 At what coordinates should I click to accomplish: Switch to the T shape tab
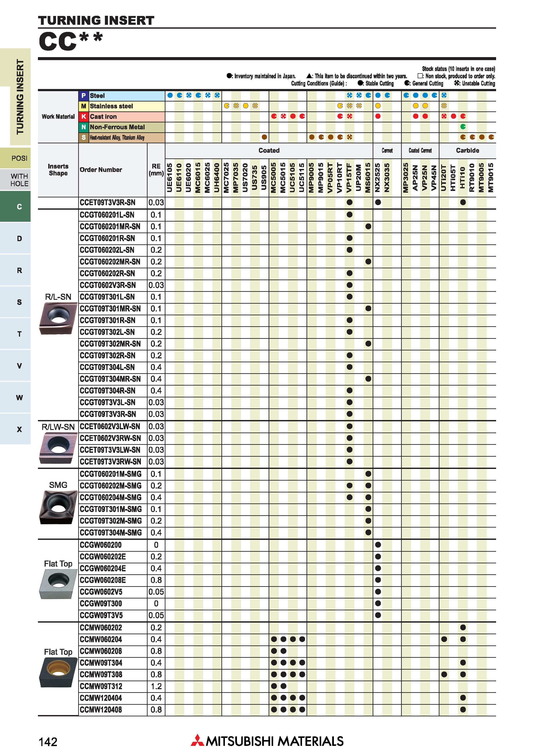16,334
